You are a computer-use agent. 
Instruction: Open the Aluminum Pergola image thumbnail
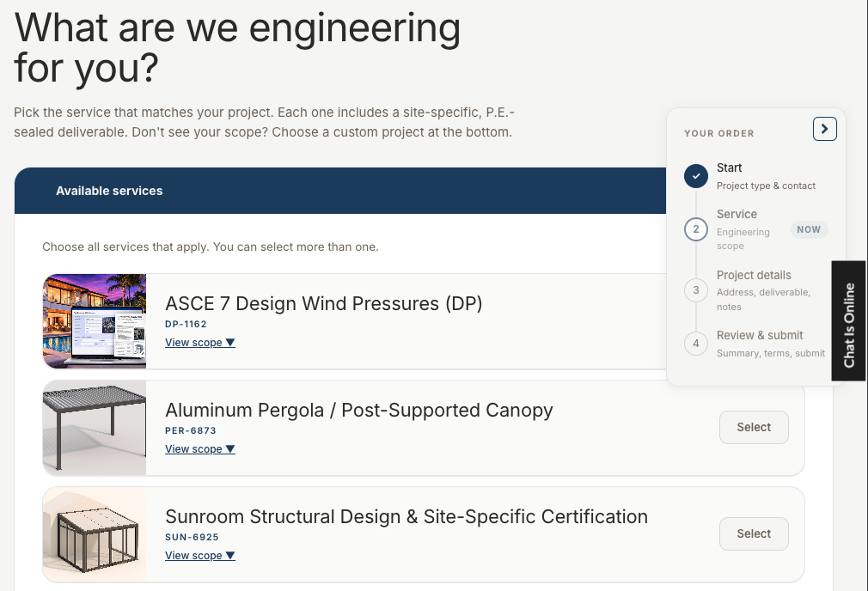95,427
